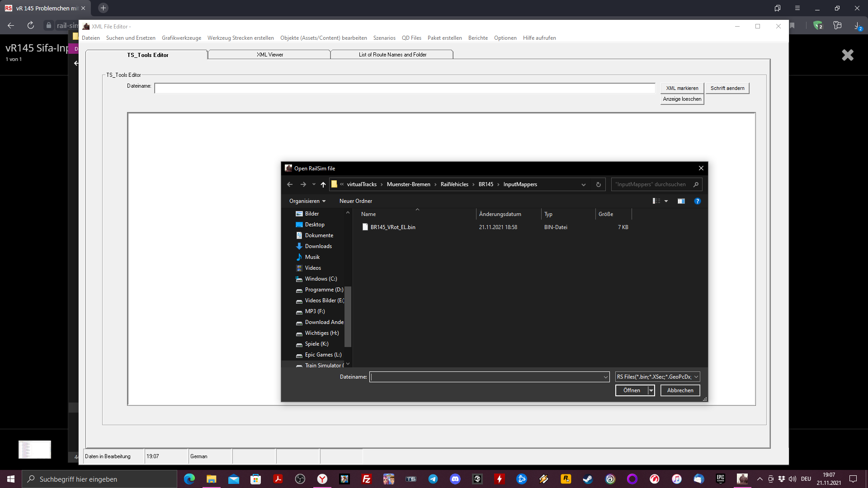
Task: Toggle the preview pane icon
Action: coord(681,201)
